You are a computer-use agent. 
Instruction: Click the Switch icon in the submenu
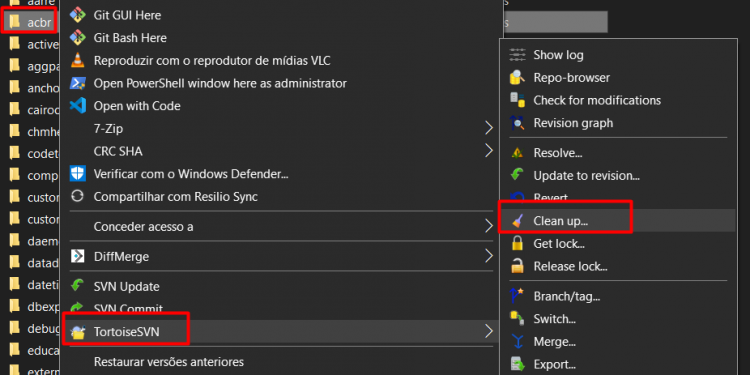pos(518,319)
